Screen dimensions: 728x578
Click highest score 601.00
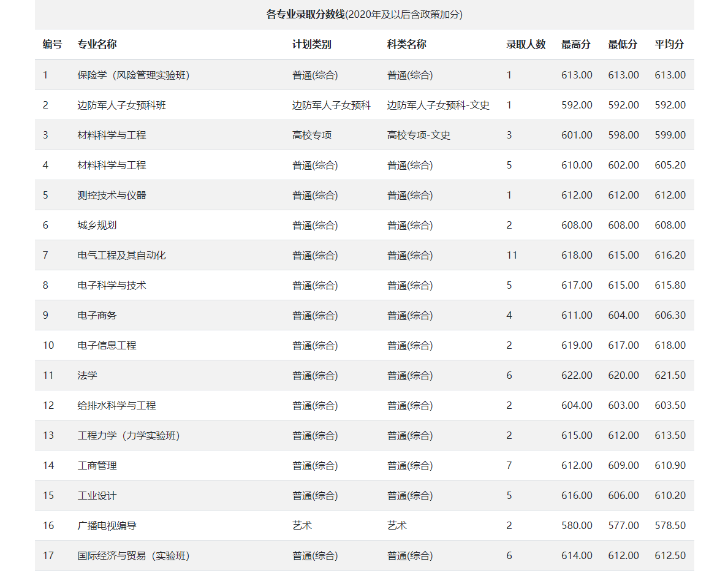(577, 135)
